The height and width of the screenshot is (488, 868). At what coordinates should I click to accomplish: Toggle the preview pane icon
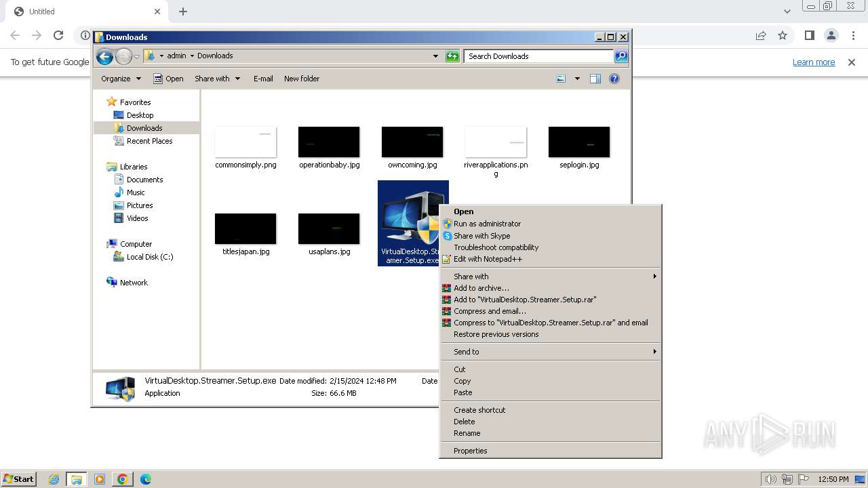click(595, 79)
